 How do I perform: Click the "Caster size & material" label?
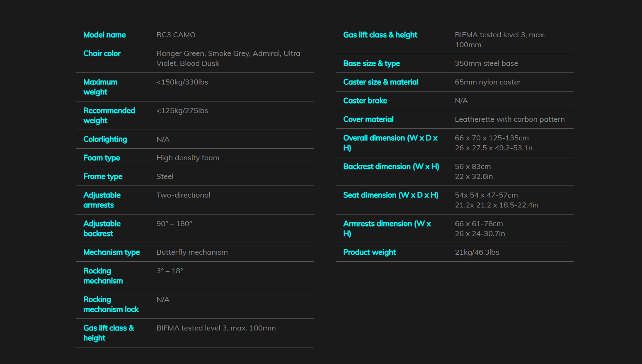click(x=381, y=82)
